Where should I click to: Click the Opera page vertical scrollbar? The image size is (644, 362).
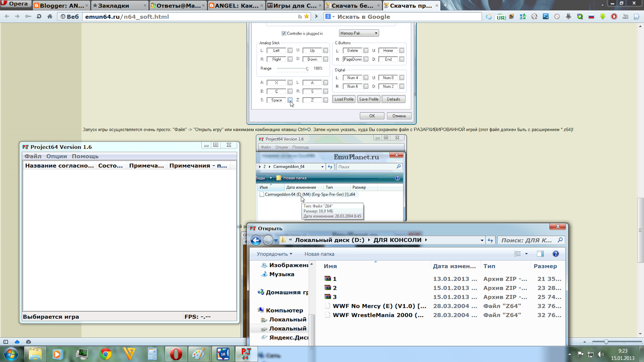[640, 230]
